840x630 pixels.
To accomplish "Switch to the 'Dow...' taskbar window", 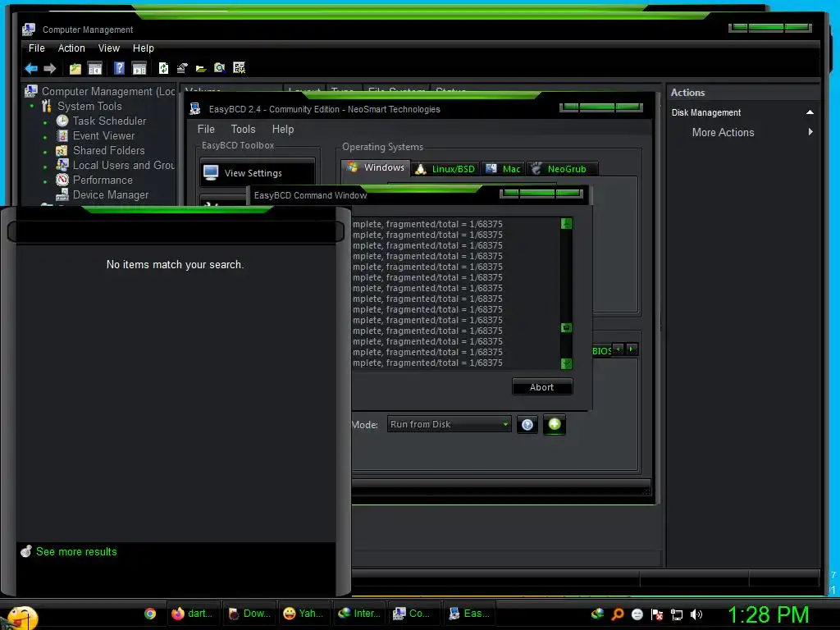I will tap(249, 614).
